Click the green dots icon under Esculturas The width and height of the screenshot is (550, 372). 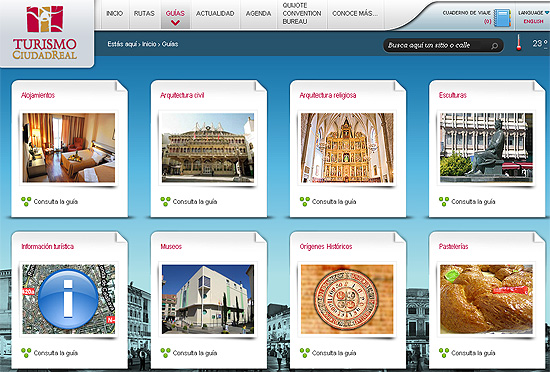(444, 202)
